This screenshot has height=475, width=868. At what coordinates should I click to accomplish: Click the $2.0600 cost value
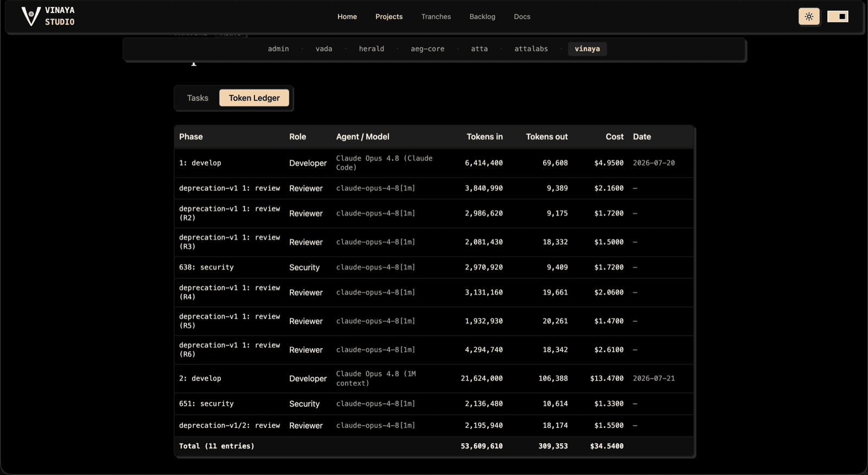[609, 292]
